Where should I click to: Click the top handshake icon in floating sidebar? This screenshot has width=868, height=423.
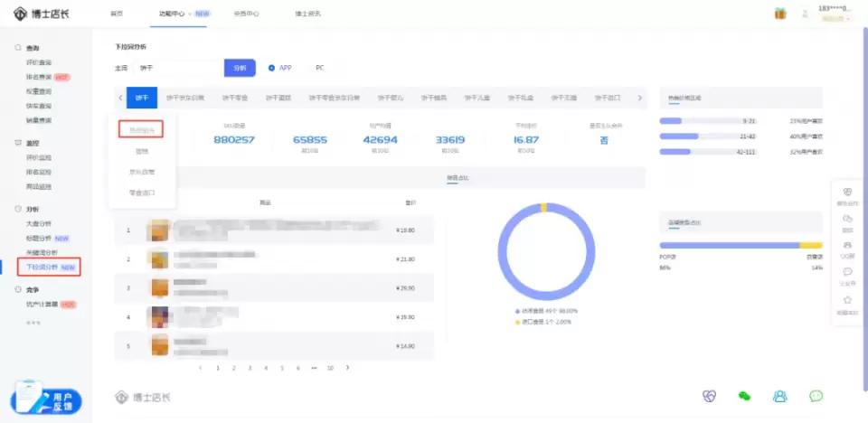(x=847, y=192)
